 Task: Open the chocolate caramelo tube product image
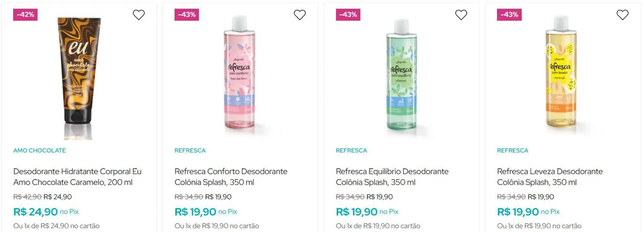pos(79,78)
